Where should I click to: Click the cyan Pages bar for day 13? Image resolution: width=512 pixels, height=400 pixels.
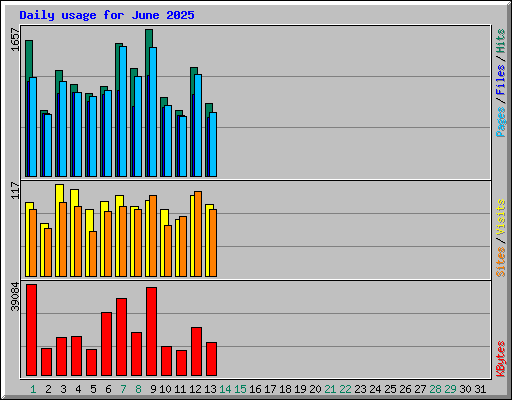pyautogui.click(x=213, y=145)
